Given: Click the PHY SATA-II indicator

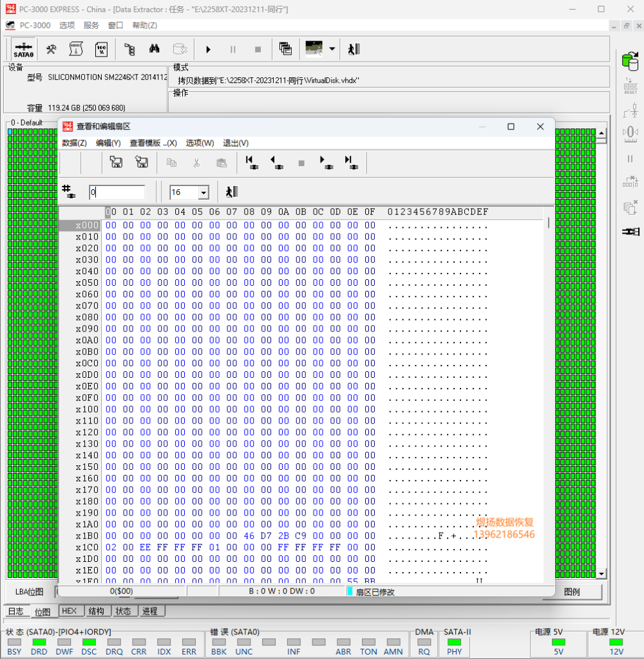Looking at the screenshot, I should pos(454,642).
